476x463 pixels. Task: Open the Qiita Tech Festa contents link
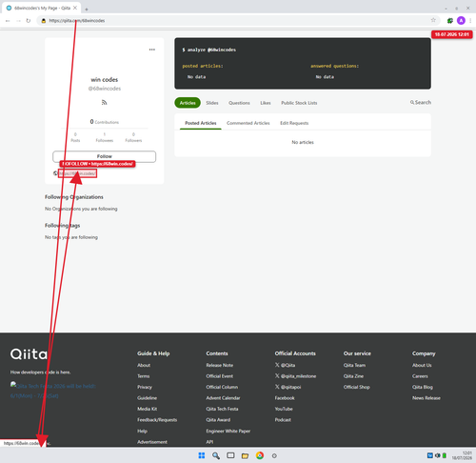(222, 409)
